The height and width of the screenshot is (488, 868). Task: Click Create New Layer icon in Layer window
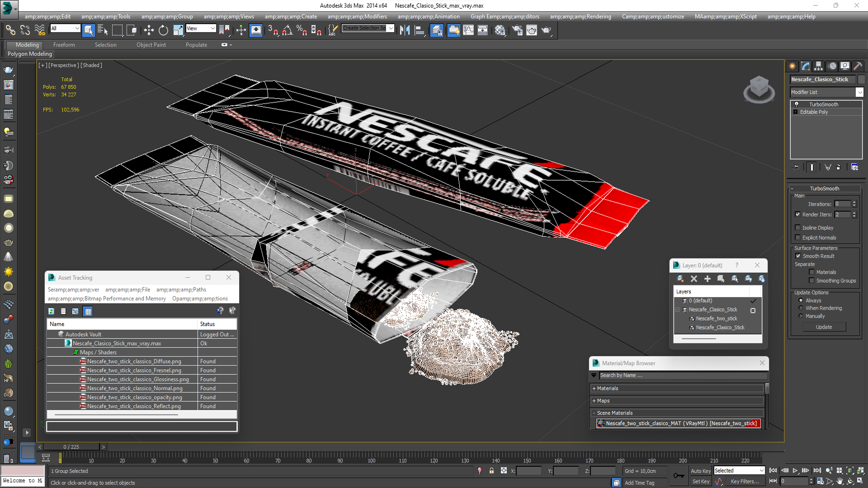680,279
